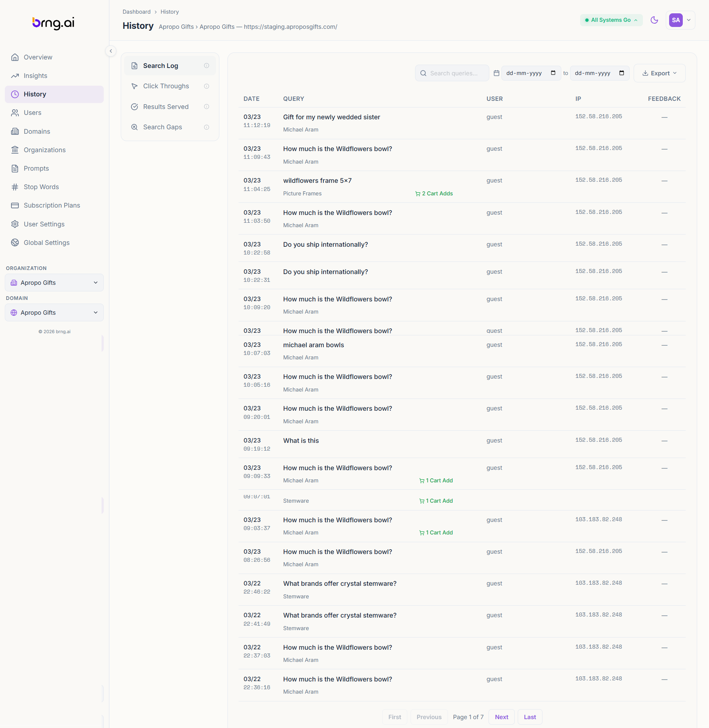Switch to the Search Gaps tab
Viewport: 709px width, 728px height.
click(x=170, y=127)
